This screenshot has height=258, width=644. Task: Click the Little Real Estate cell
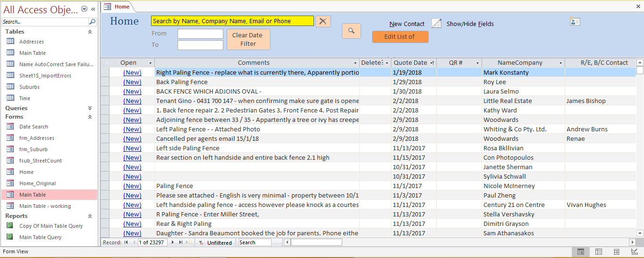pos(523,101)
